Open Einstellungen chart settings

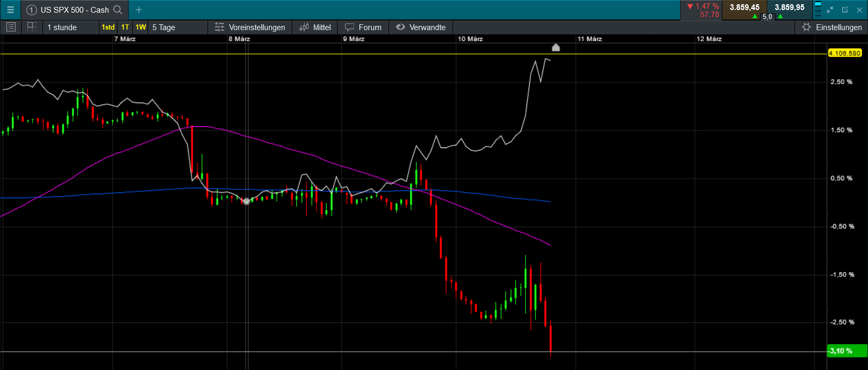pyautogui.click(x=831, y=27)
